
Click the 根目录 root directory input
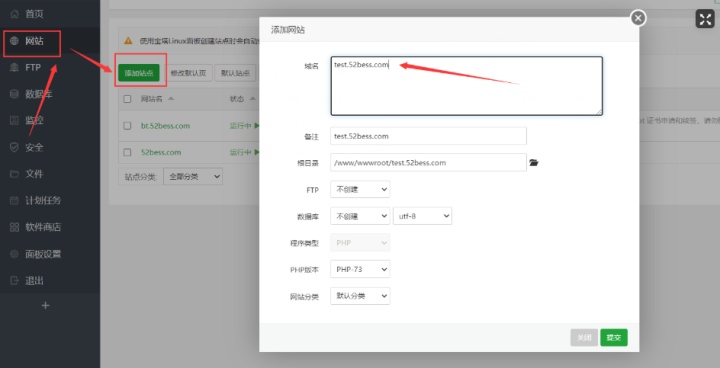click(x=428, y=163)
